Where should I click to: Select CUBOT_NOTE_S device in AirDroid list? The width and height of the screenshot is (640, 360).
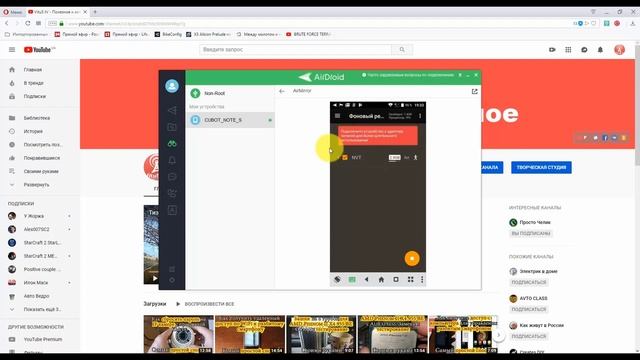pos(230,120)
